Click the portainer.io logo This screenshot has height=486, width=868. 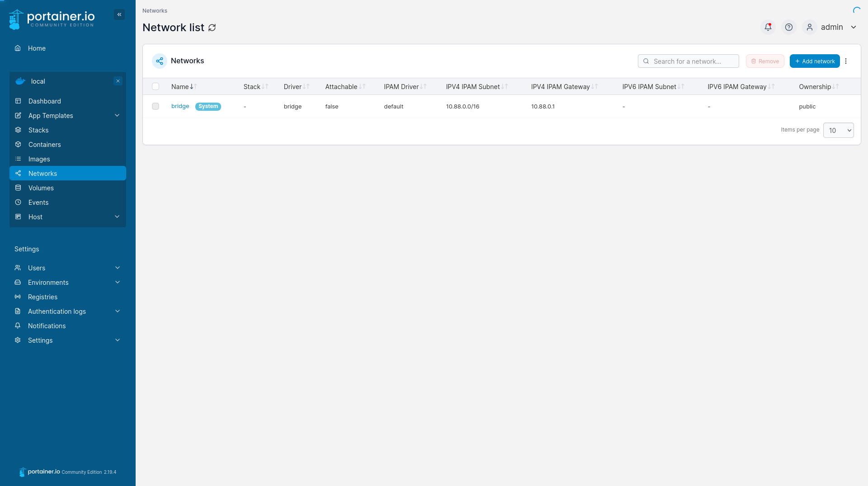[52, 19]
